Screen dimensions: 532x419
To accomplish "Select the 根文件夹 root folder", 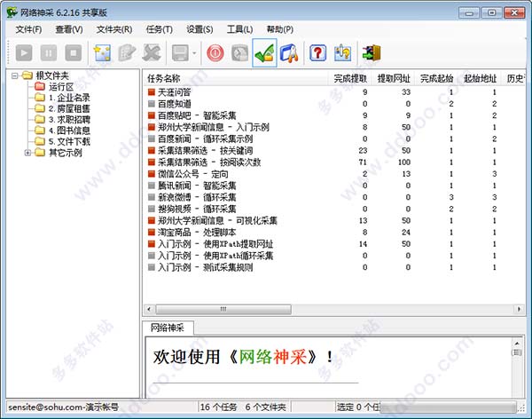I will [x=52, y=75].
